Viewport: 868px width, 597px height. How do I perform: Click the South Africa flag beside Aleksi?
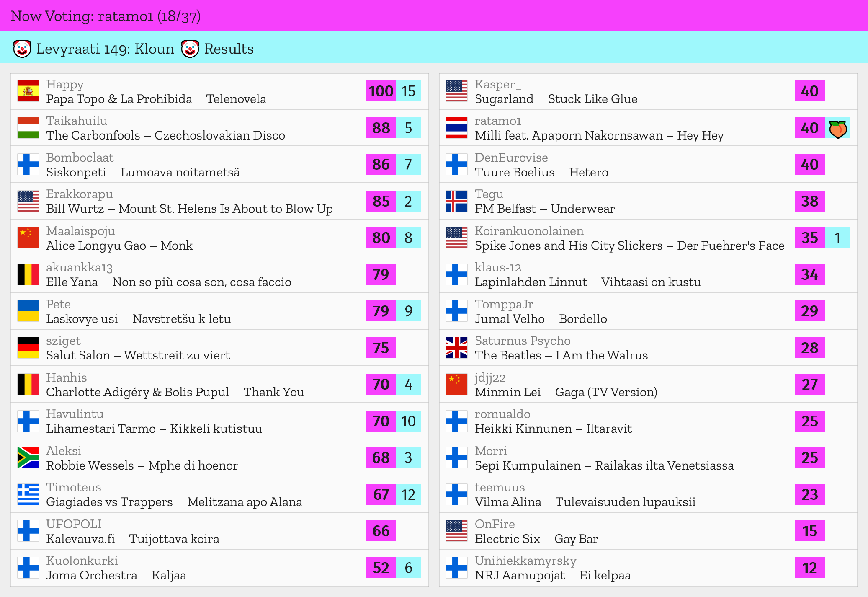coord(28,458)
